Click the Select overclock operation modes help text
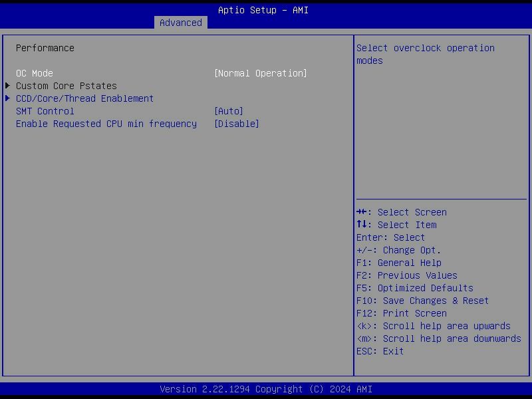 [x=426, y=55]
